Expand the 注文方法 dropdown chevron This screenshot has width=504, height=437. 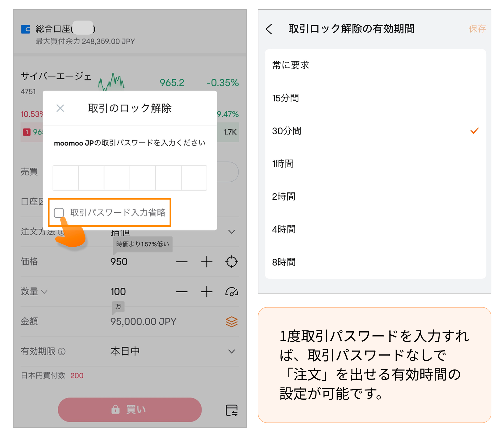pos(231,232)
